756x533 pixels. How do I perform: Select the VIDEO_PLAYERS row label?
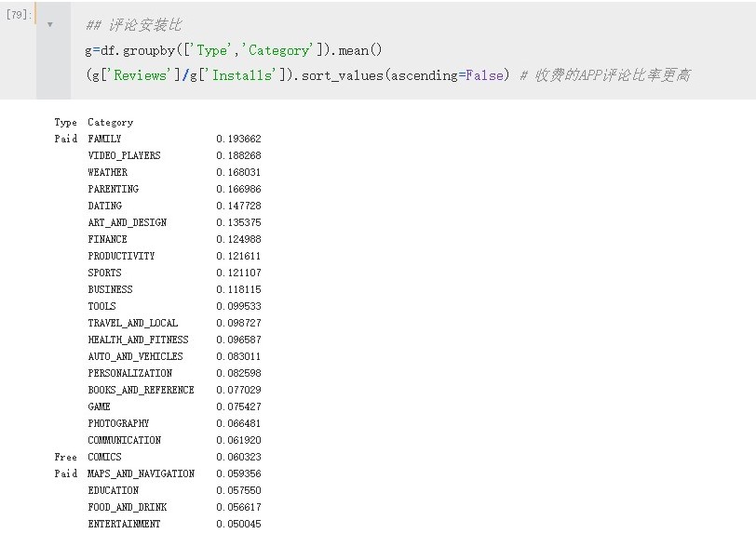coord(124,155)
